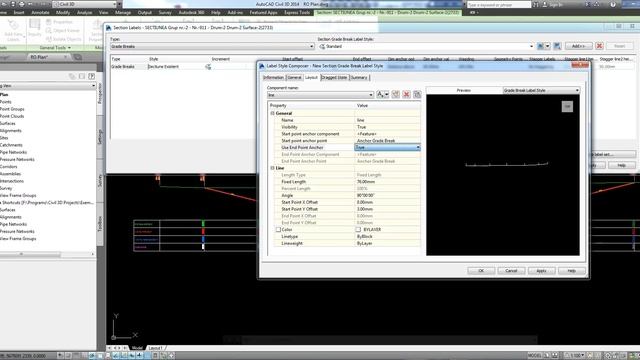640x360 pixels.
Task: Click the Add Labels ribbon icon
Action: point(13,29)
